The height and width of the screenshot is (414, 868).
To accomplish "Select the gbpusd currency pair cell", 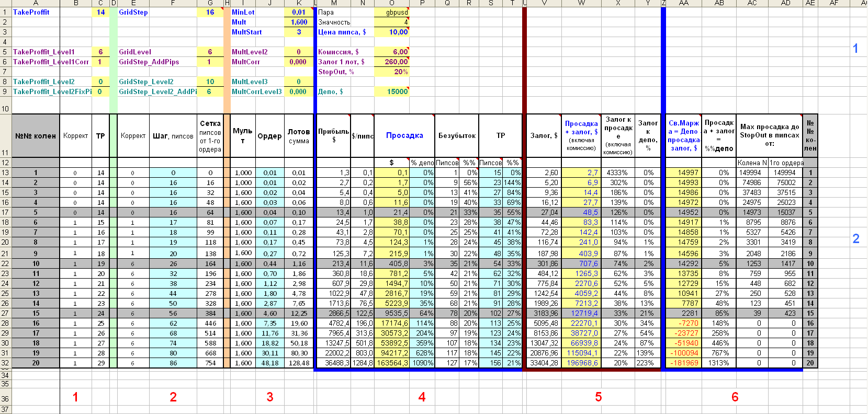I will (x=391, y=12).
